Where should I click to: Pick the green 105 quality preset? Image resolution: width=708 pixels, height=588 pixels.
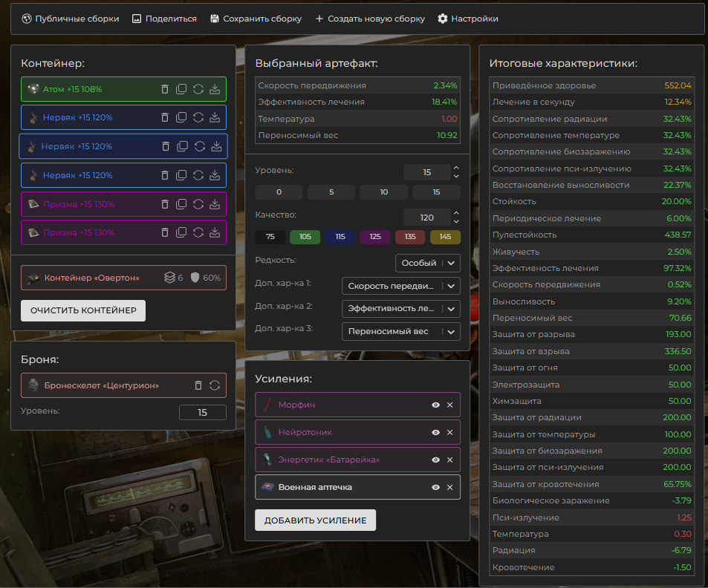click(305, 237)
